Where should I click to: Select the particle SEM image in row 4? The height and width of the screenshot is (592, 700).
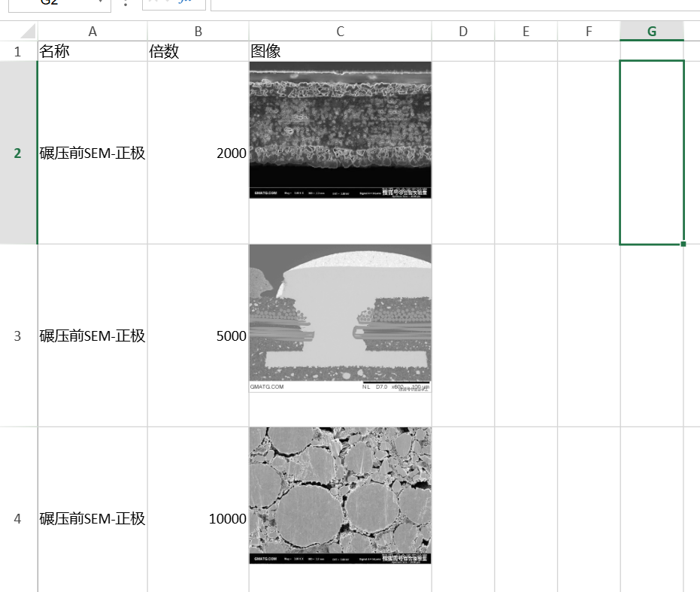pos(340,495)
